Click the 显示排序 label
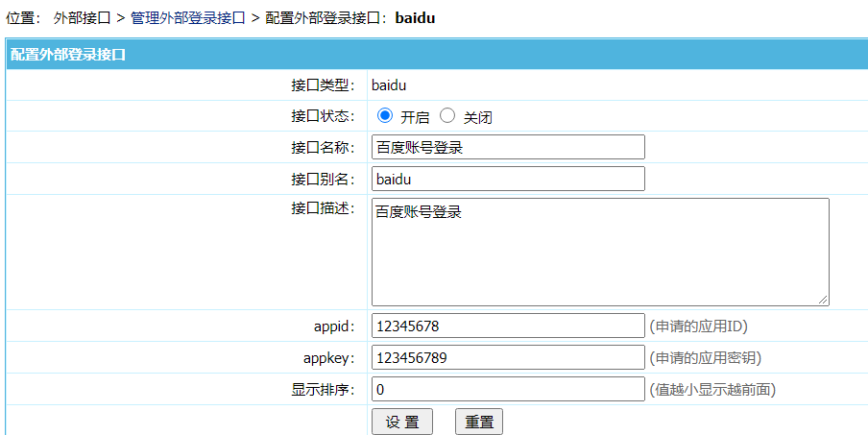Viewport: 868px width, 435px height. (324, 389)
